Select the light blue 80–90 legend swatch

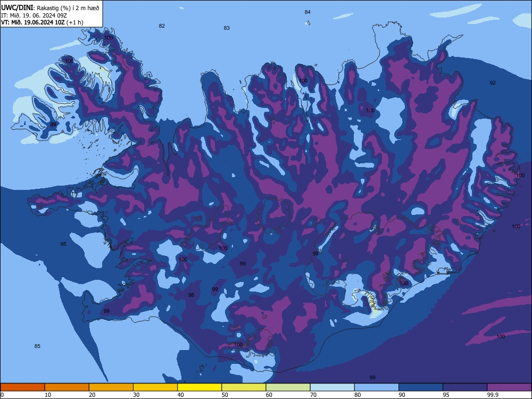[377, 387]
